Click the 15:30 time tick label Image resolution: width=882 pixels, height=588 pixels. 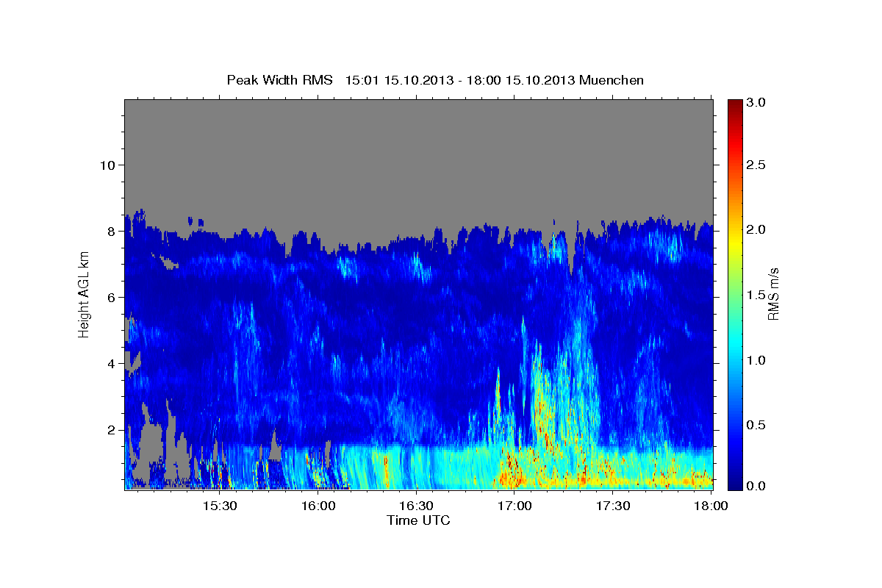[x=219, y=506]
